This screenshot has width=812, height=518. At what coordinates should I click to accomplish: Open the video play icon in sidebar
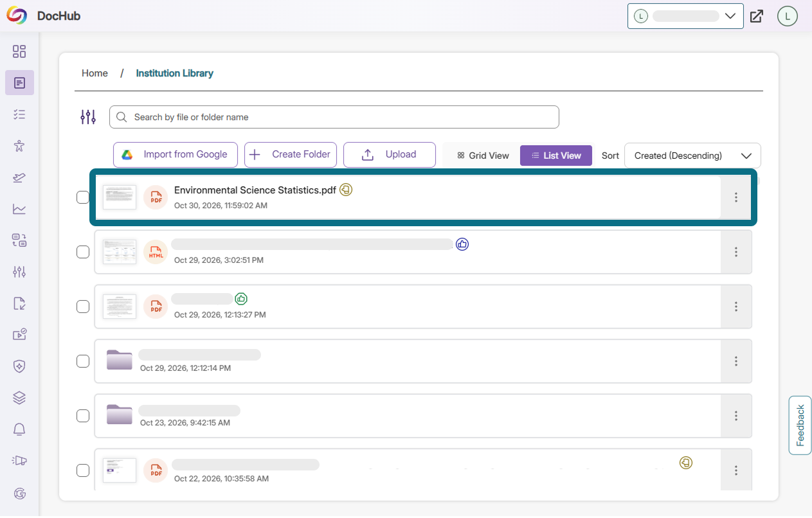19,335
